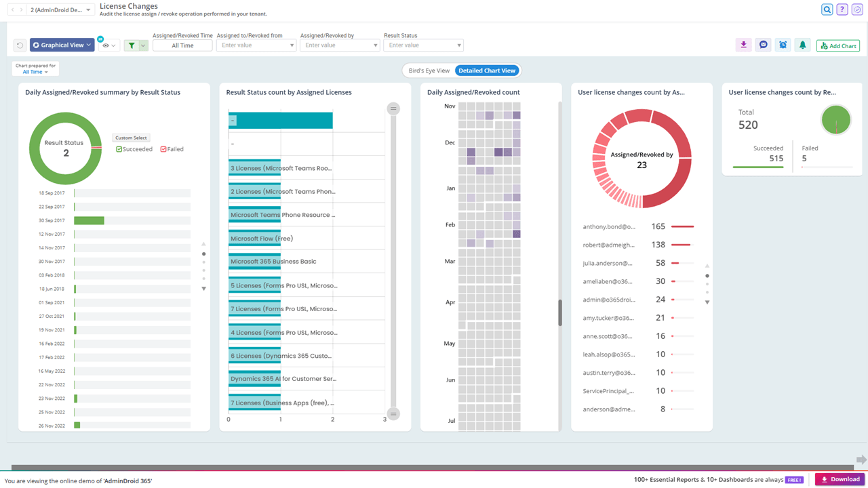The height and width of the screenshot is (488, 868).
Task: Click the down arrow beside the user list
Action: 707,302
